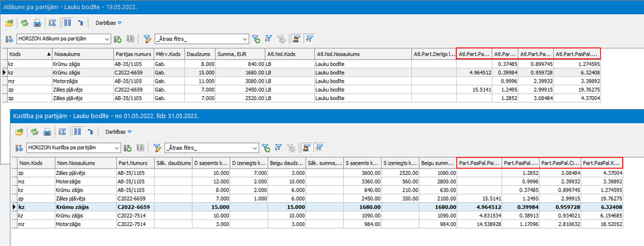Click the 984.00 received sum cell in Kustība
Viewport: 644px width, 246px height.
point(362,224)
